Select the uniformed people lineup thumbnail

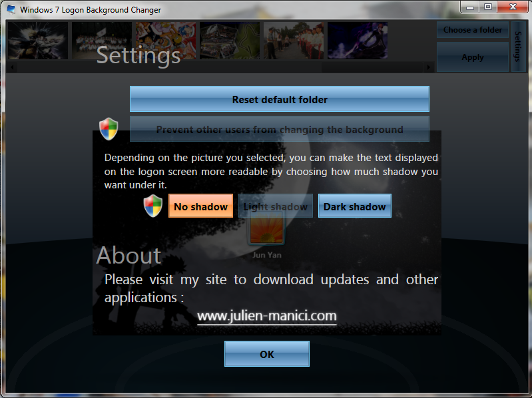[x=294, y=41]
